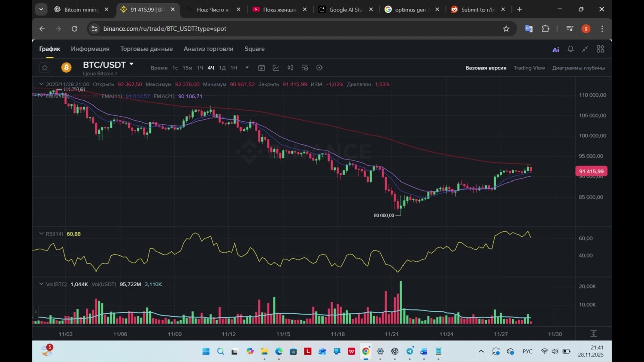Screen dimensions: 644x362
Task: Click the current price label 91 415,99
Action: coord(591,171)
